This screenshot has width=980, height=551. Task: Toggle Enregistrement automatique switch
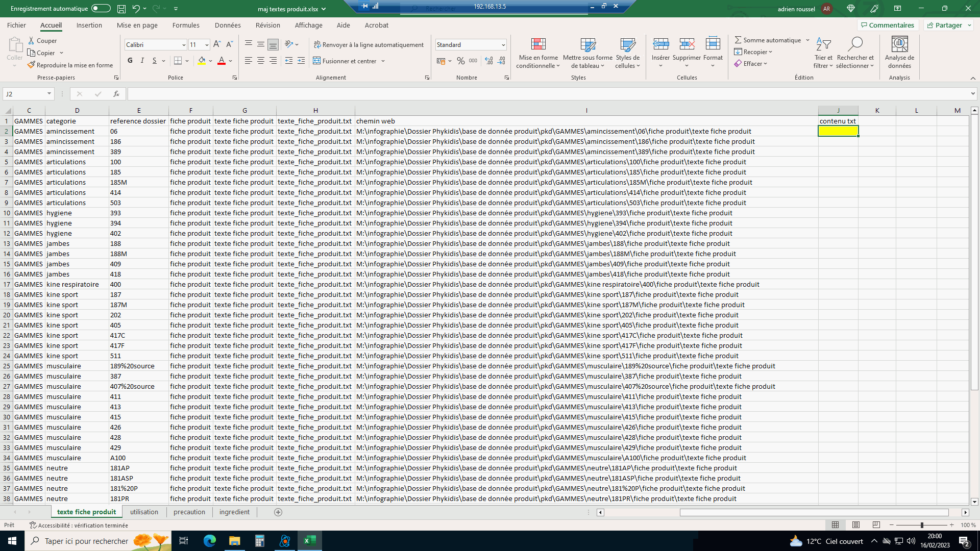pyautogui.click(x=101, y=9)
